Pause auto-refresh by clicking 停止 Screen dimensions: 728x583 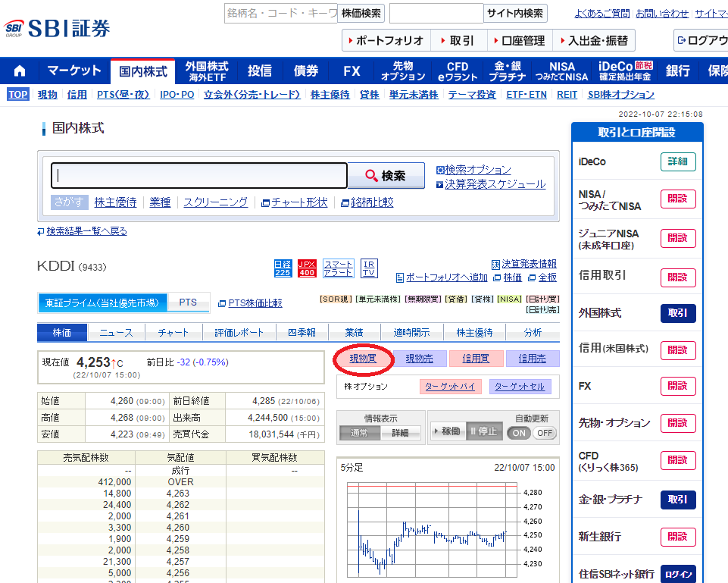click(x=485, y=431)
